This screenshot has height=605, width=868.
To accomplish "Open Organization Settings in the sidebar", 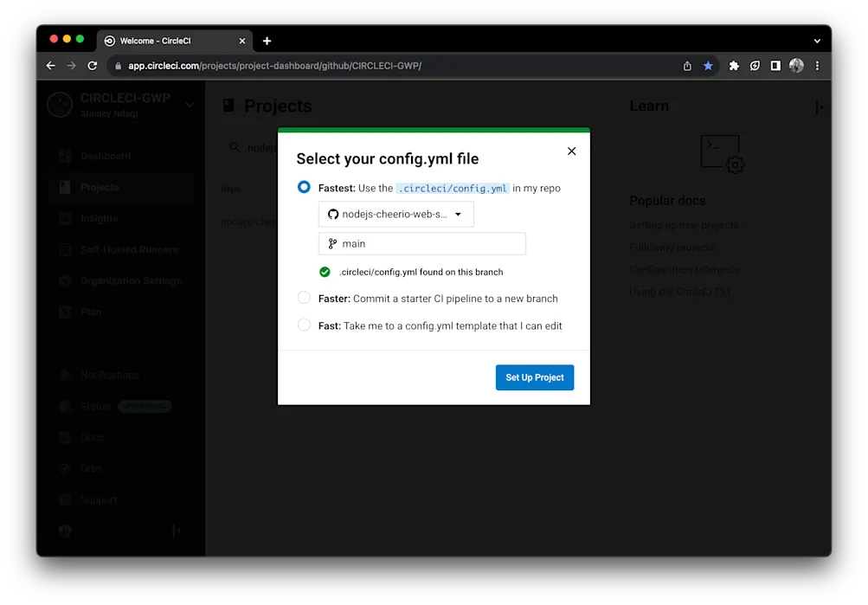I will click(x=132, y=280).
